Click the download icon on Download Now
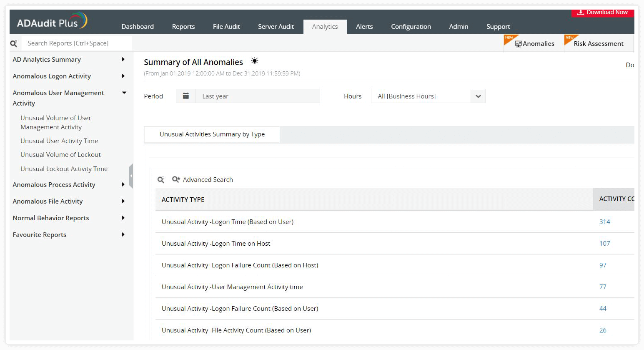This screenshot has width=644, height=350. tap(580, 12)
